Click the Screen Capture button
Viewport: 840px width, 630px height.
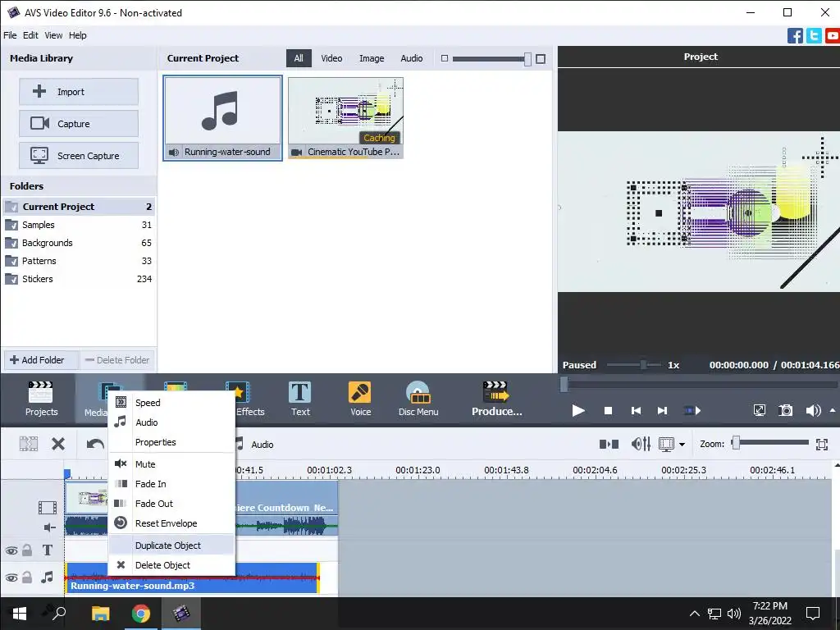tap(79, 156)
